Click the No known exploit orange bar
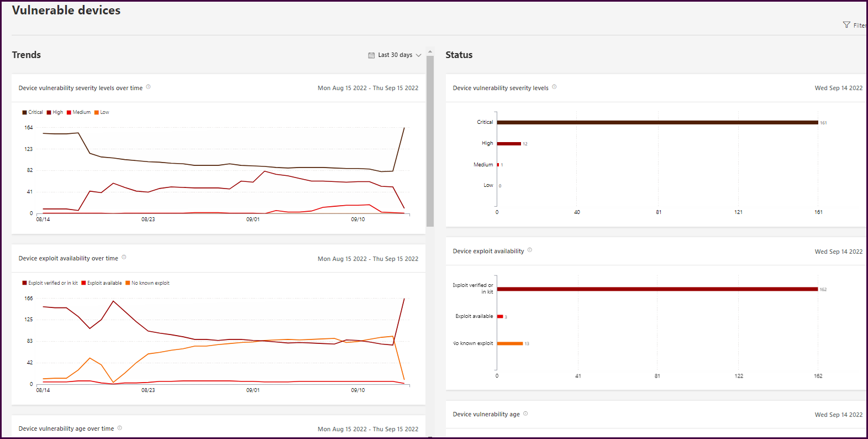The image size is (868, 439). pos(509,343)
